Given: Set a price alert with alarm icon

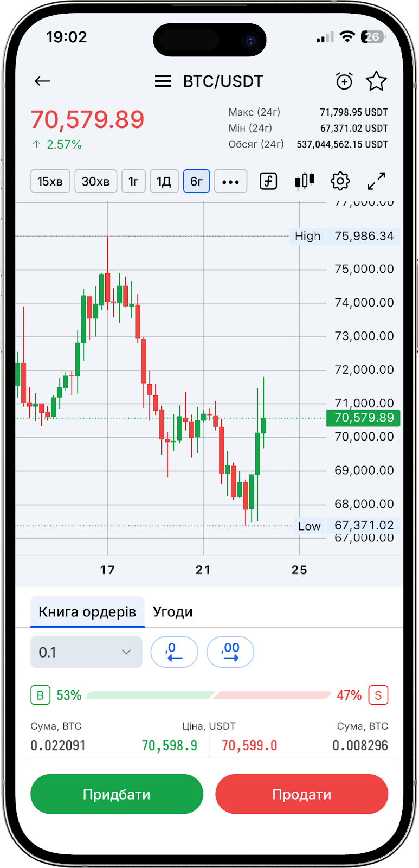Looking at the screenshot, I should click(344, 81).
